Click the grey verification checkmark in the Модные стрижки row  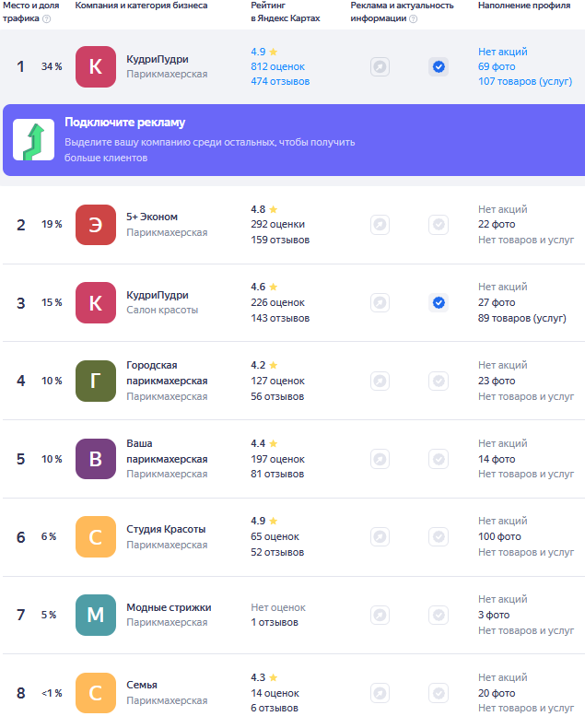click(439, 615)
